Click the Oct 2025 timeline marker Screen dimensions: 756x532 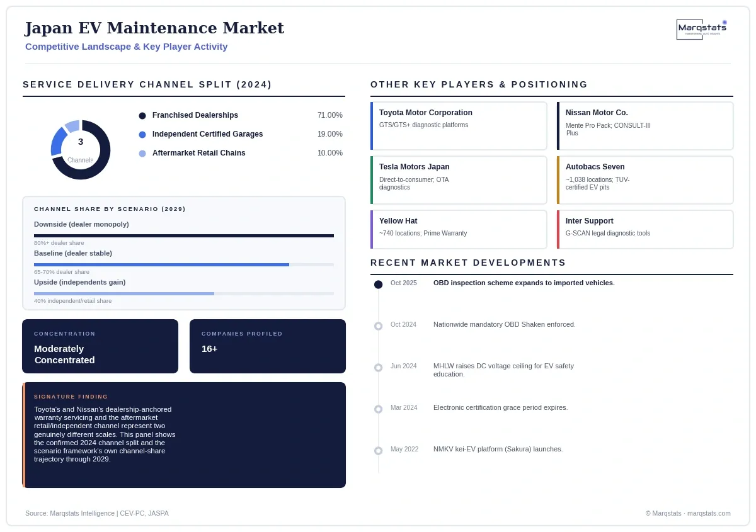pyautogui.click(x=378, y=285)
